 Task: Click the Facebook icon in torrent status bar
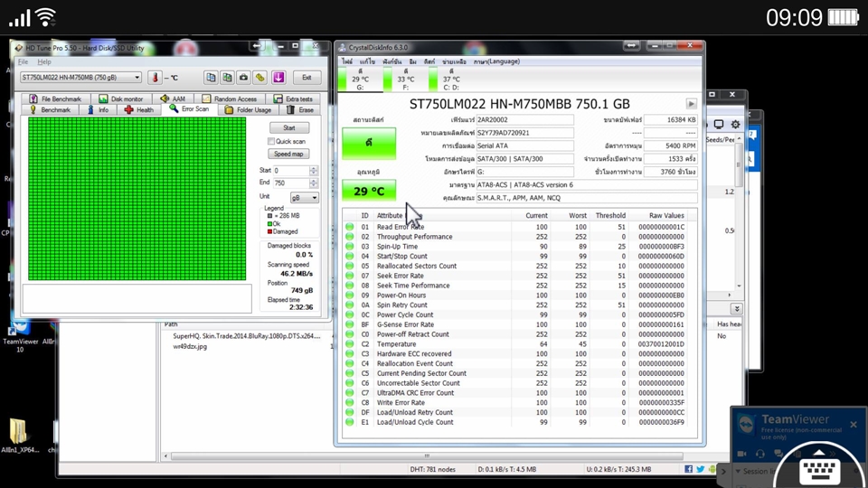tap(688, 469)
